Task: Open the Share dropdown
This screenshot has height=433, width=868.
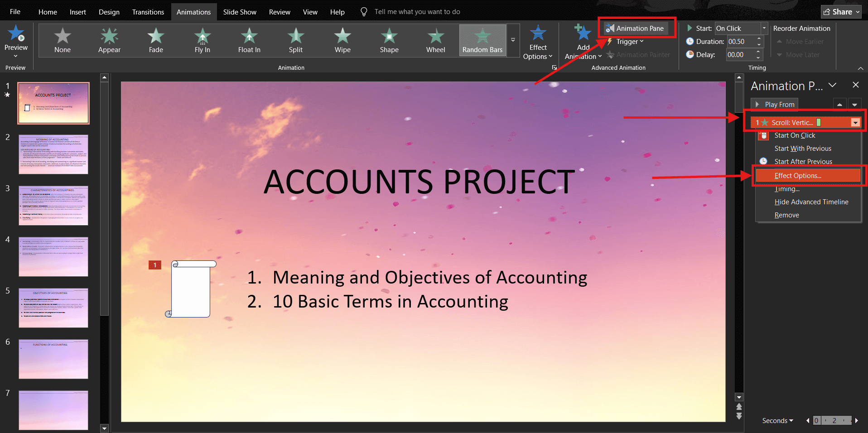Action: 841,12
